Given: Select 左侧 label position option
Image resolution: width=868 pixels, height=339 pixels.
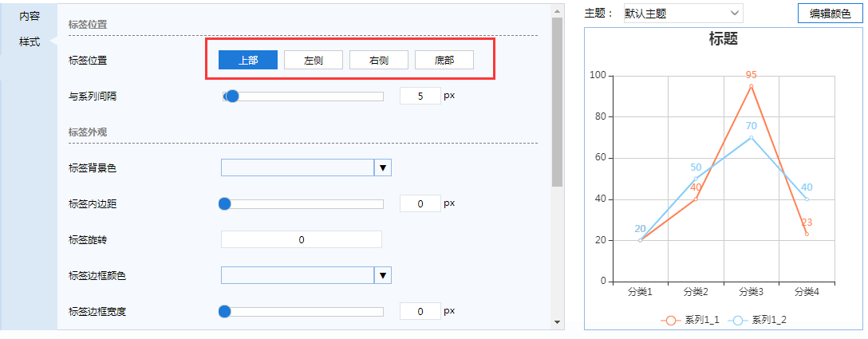Looking at the screenshot, I should click(x=314, y=61).
